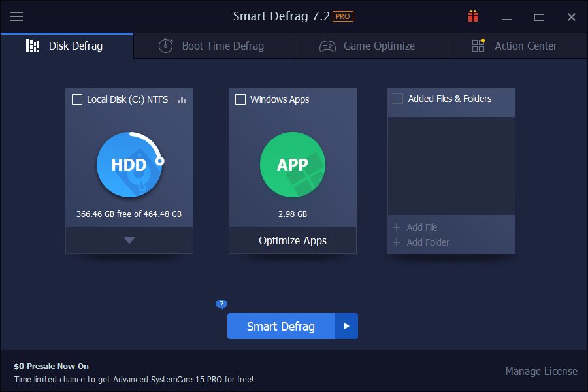Open the hamburger main menu
Image resolution: width=588 pixels, height=392 pixels.
point(16,16)
